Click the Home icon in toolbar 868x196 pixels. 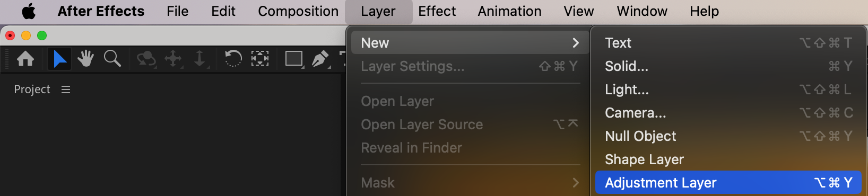click(25, 58)
